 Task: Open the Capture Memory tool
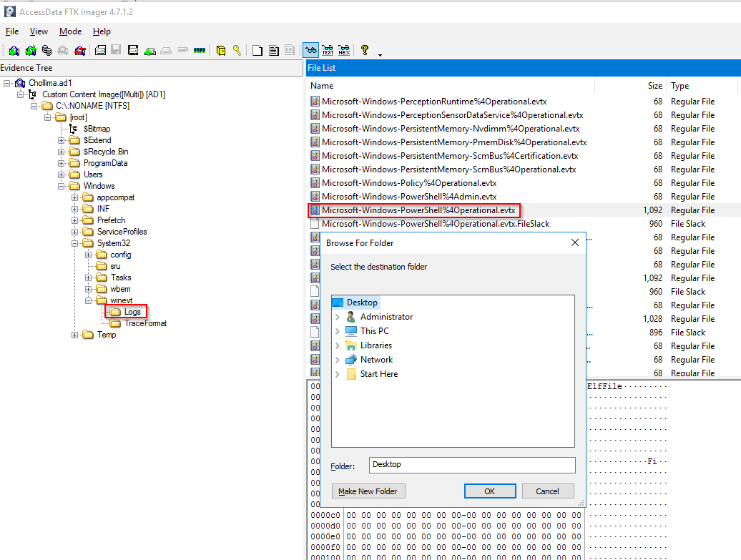(200, 51)
